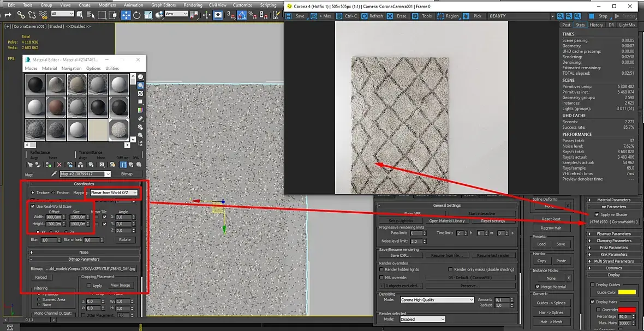The image size is (644, 331).
Task: Click the yellow Guide Color swatch
Action: point(627,292)
